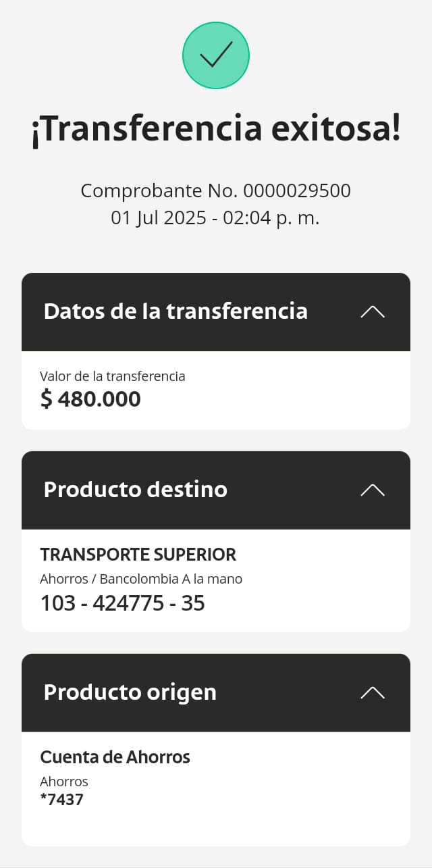Select destination account number 103 - 424775 - 35
This screenshot has width=432, height=868.
click(x=123, y=603)
